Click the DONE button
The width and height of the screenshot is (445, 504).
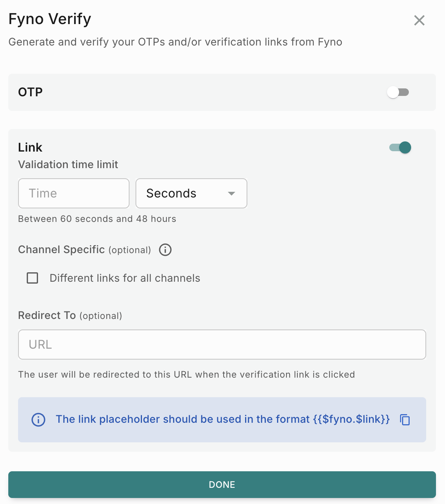point(222,484)
